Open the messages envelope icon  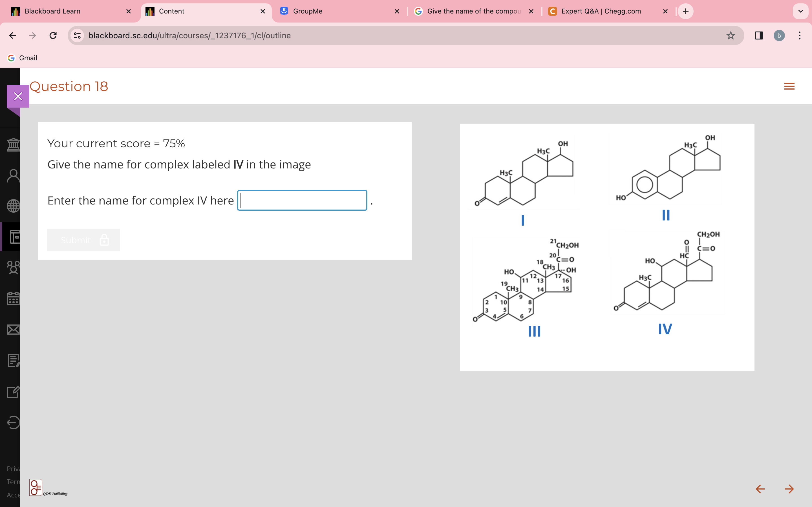pos(14,329)
